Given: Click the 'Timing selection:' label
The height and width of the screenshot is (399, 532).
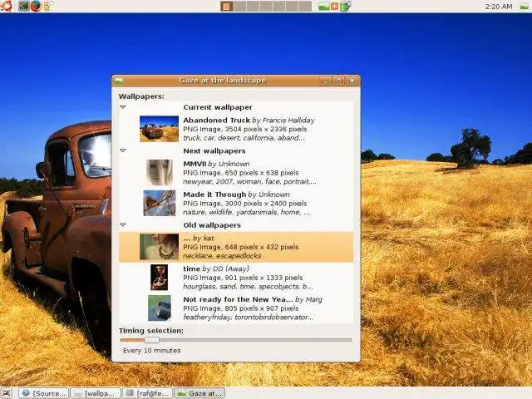Looking at the screenshot, I should 151,331.
